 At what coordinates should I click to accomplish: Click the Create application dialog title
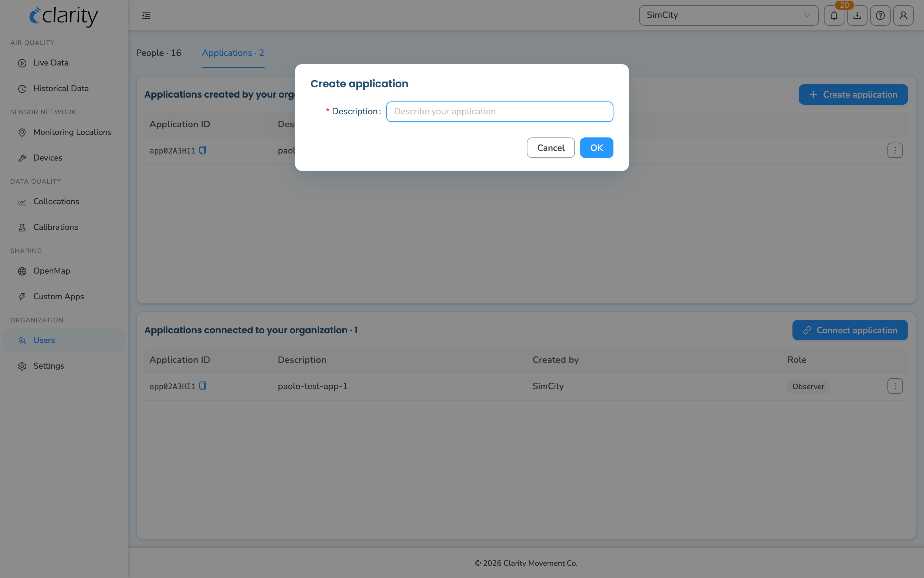tap(359, 84)
